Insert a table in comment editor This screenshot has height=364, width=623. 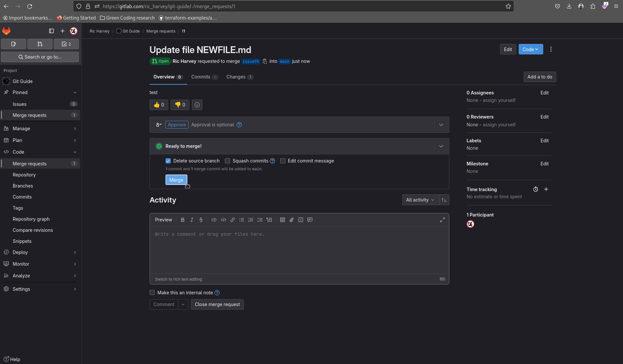click(283, 220)
